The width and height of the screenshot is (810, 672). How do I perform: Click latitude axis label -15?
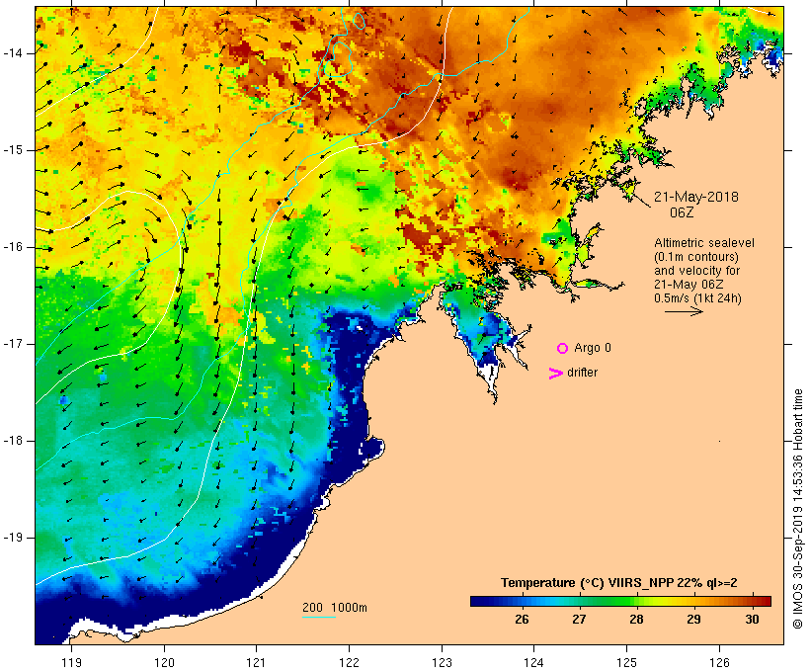[12, 150]
